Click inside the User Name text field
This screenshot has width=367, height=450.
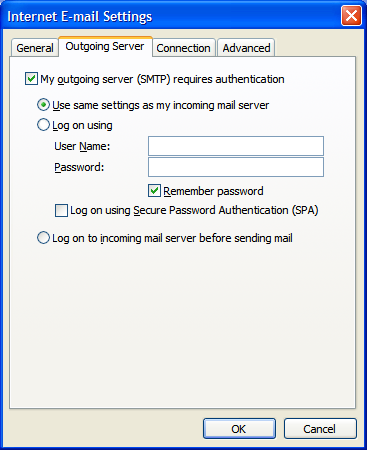tap(236, 146)
